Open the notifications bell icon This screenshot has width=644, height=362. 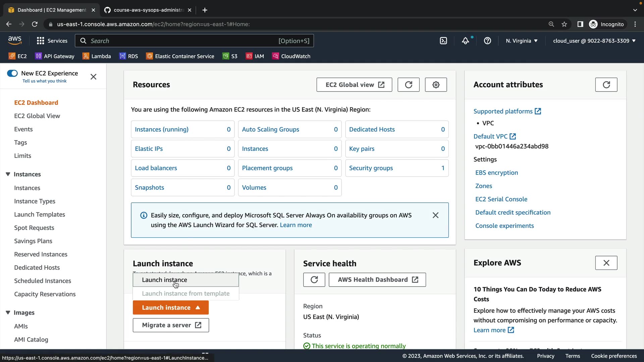[x=465, y=41]
